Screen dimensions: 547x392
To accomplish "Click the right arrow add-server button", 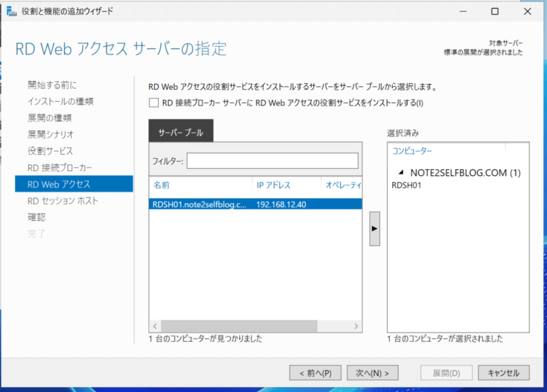I will tap(374, 228).
